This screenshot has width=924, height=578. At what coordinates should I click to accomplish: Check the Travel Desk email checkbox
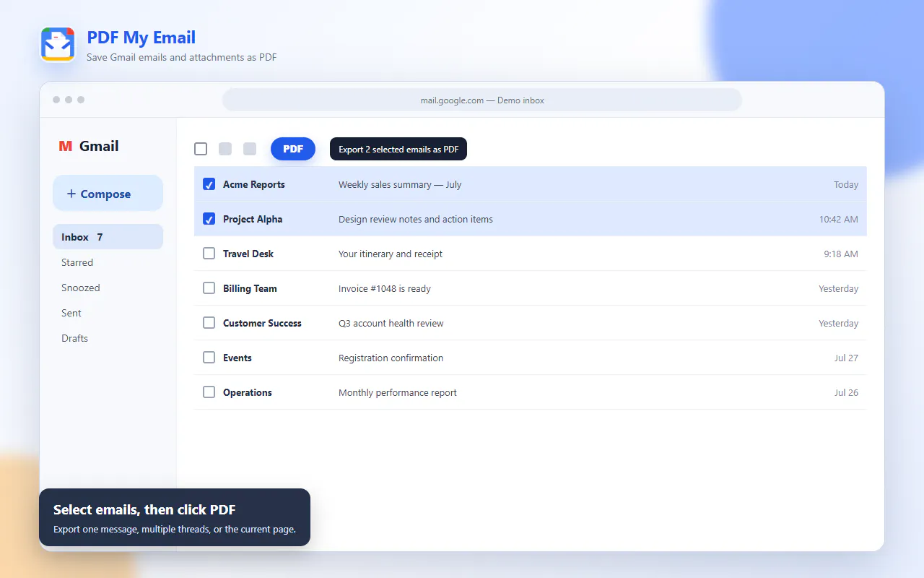point(209,254)
